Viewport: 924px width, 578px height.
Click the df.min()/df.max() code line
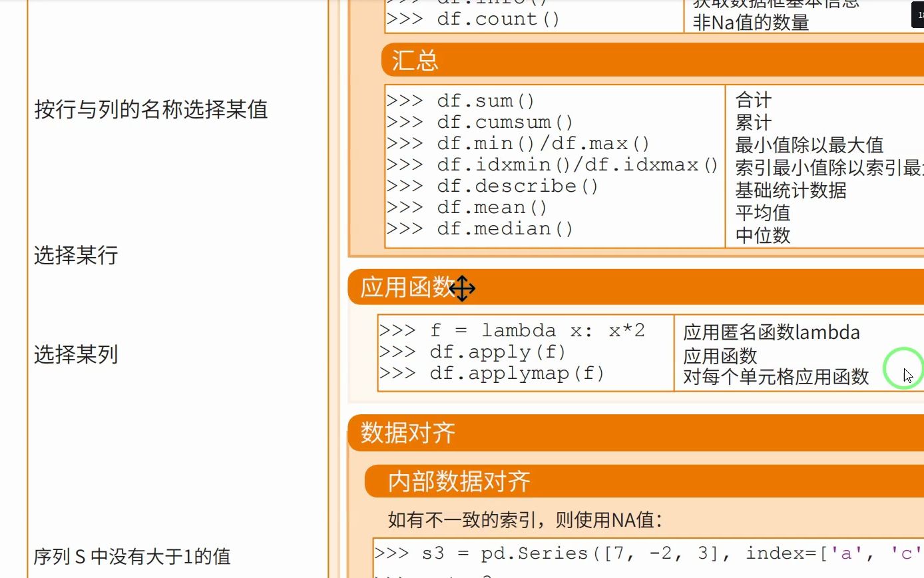(x=518, y=144)
